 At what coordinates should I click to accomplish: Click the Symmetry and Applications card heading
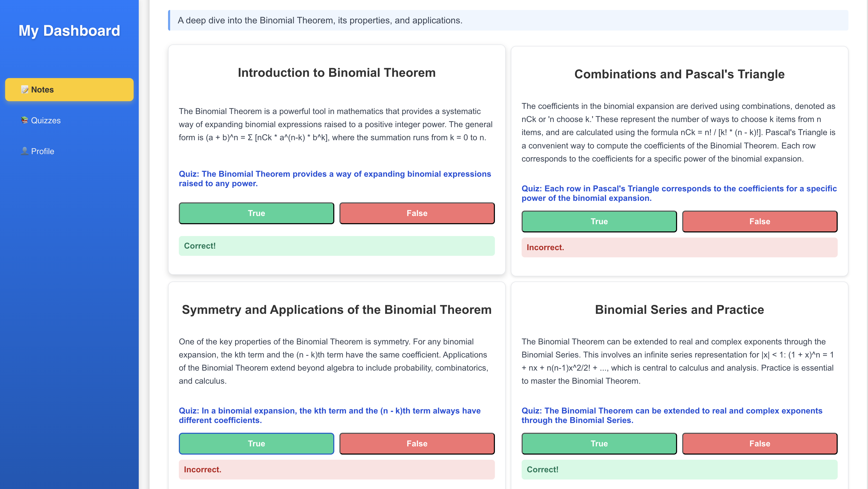[x=337, y=309]
